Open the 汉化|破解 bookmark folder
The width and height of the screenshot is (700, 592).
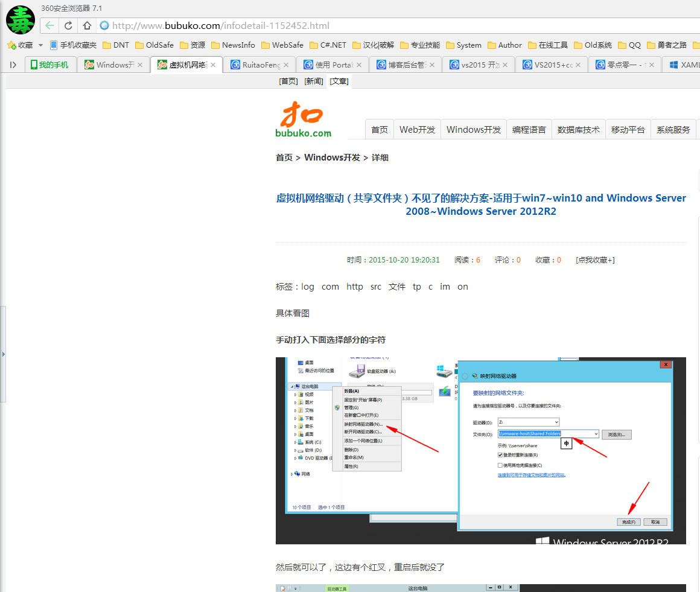373,45
